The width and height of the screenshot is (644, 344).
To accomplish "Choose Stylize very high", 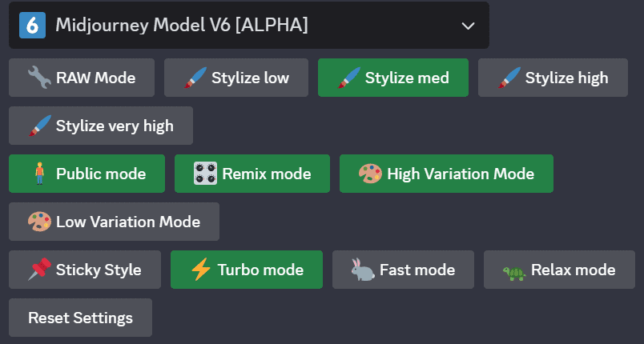I will (x=101, y=126).
